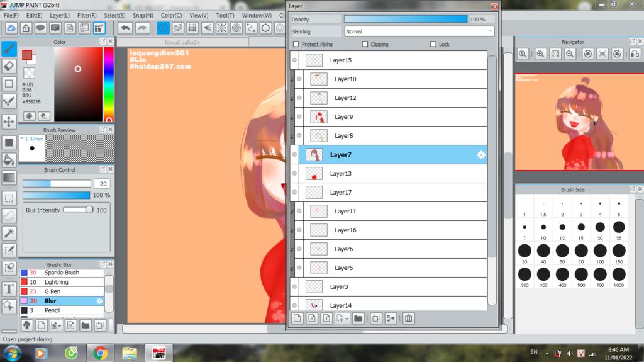644x362 pixels.
Task: Enable the concentric circle snap guide
Action: tap(236, 28)
